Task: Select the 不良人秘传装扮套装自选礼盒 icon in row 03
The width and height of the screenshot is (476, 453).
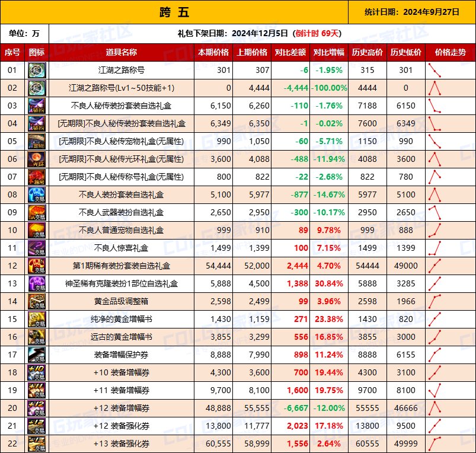Action: [37, 106]
